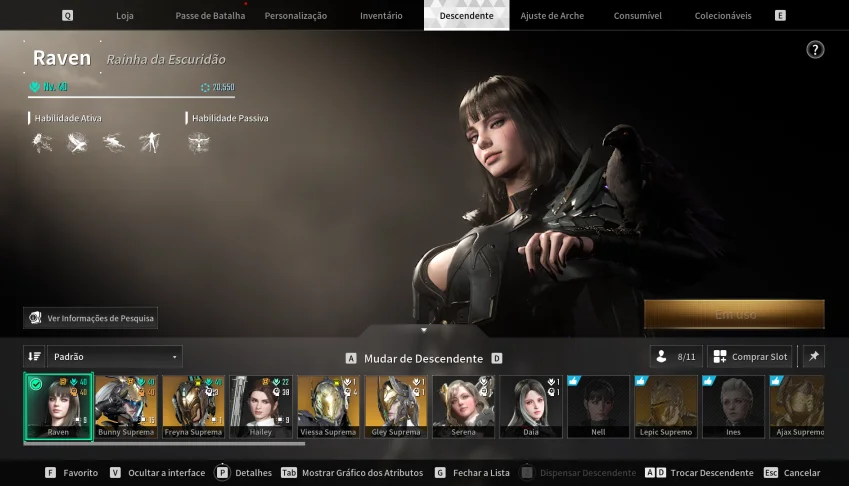Select Raven's fourth active skill icon
This screenshot has width=849, height=486.
click(x=149, y=143)
